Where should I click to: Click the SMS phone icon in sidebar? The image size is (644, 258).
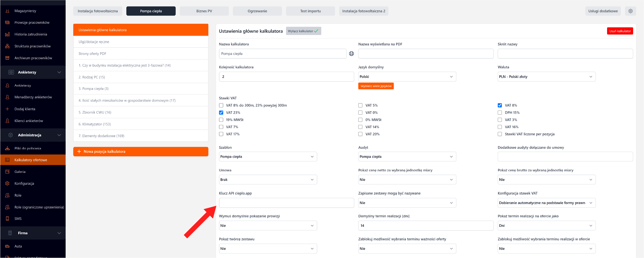tap(7, 218)
